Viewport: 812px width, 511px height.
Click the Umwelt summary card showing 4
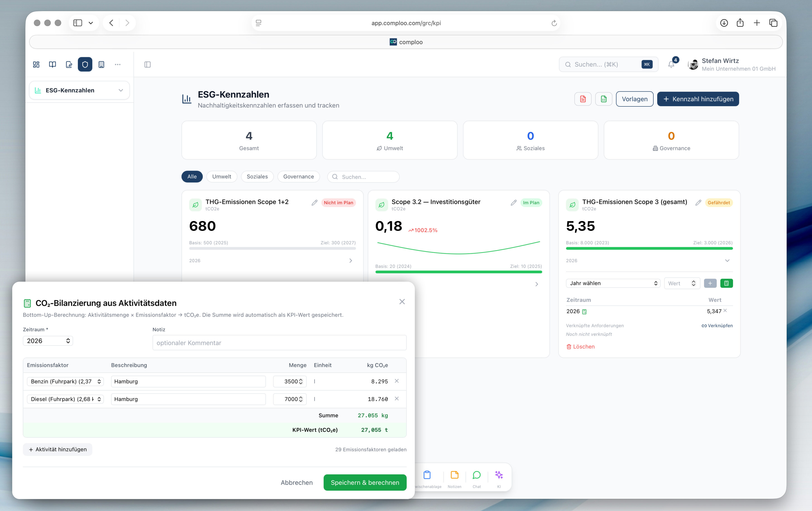pyautogui.click(x=389, y=140)
